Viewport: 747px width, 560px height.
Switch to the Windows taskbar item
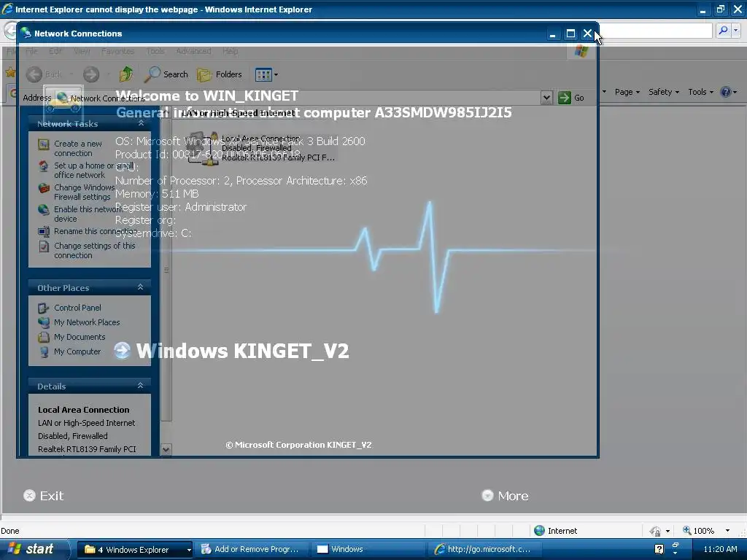(367, 550)
